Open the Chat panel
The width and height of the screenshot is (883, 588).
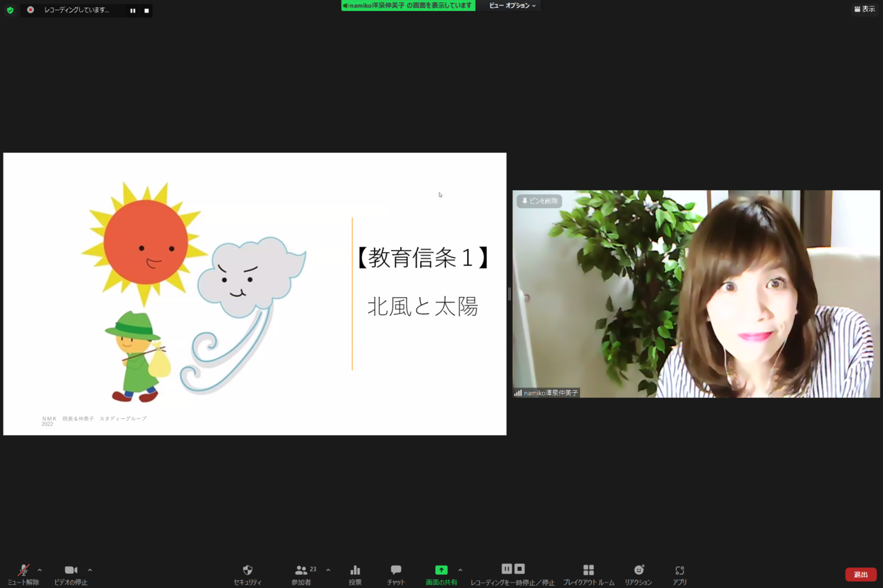(x=396, y=571)
